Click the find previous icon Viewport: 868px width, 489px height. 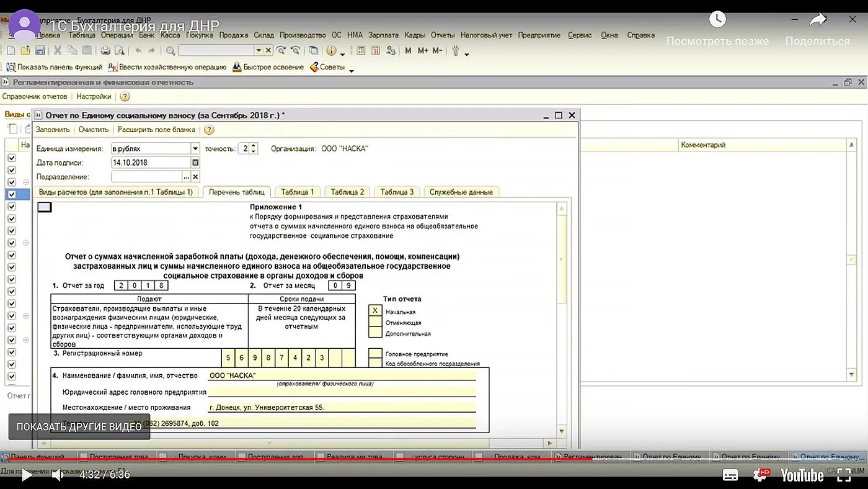(296, 50)
